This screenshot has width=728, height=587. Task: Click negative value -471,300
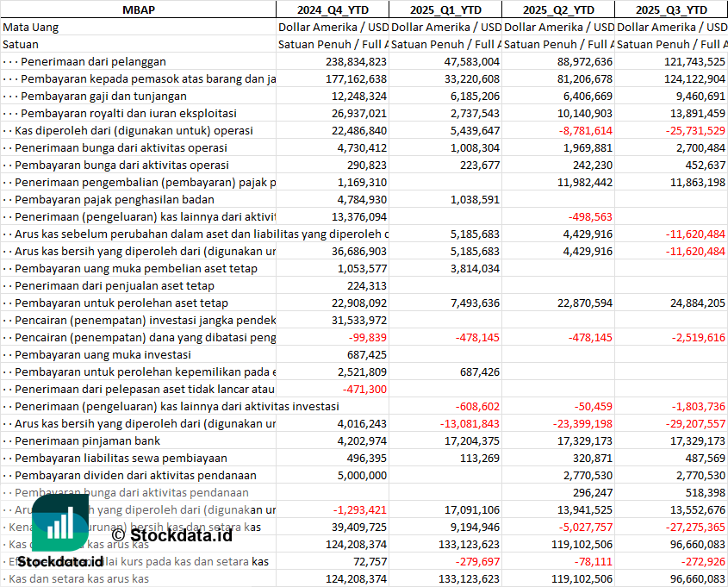pos(364,389)
